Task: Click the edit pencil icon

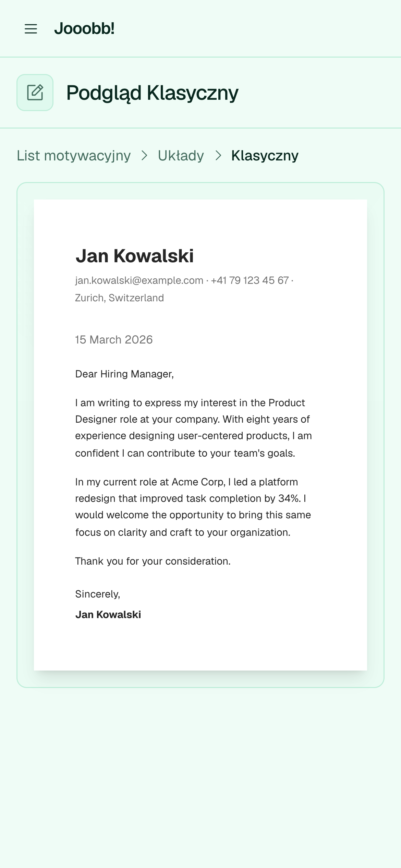Action: point(35,93)
